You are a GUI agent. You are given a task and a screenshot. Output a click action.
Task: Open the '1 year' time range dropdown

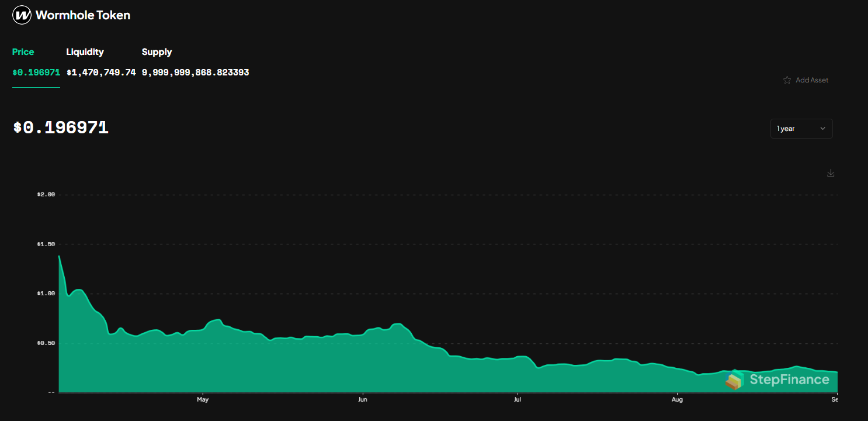click(x=801, y=129)
